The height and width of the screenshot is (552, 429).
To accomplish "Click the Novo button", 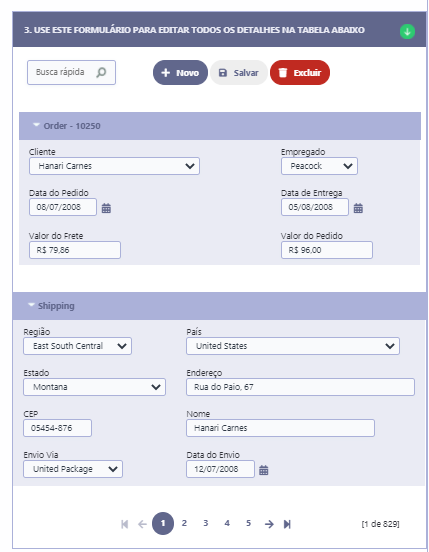I will click(180, 73).
